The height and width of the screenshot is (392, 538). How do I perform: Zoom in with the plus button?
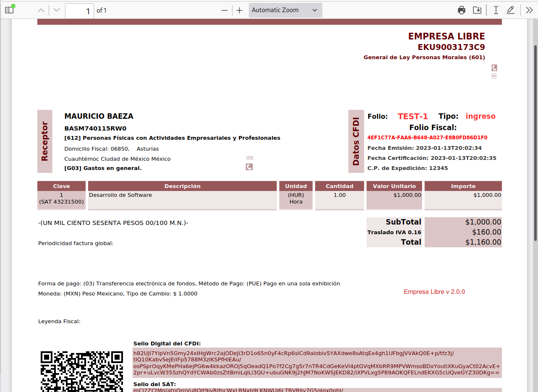(239, 10)
